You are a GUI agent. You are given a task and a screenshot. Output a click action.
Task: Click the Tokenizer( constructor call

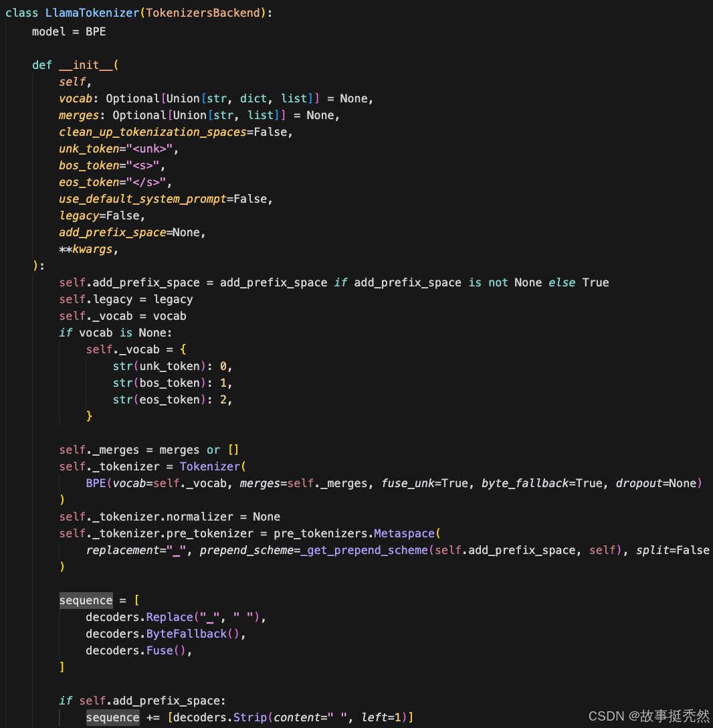213,466
